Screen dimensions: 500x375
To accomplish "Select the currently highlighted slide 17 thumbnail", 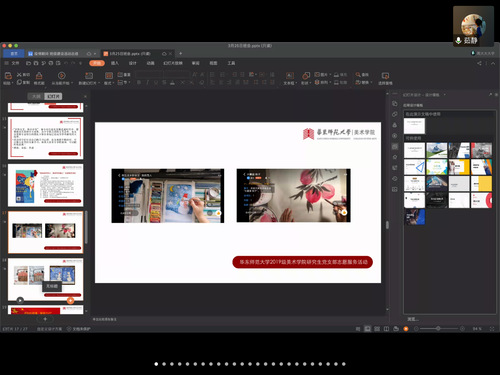I will click(46, 232).
